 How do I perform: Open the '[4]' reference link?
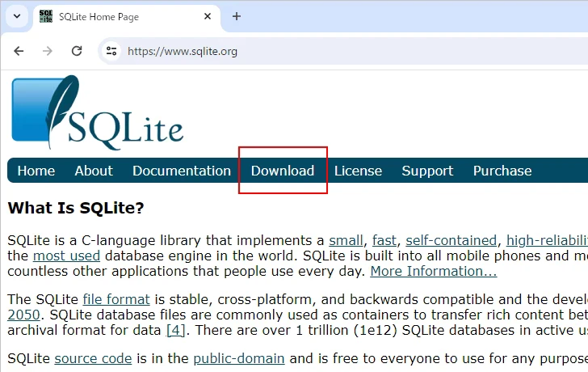coord(176,330)
